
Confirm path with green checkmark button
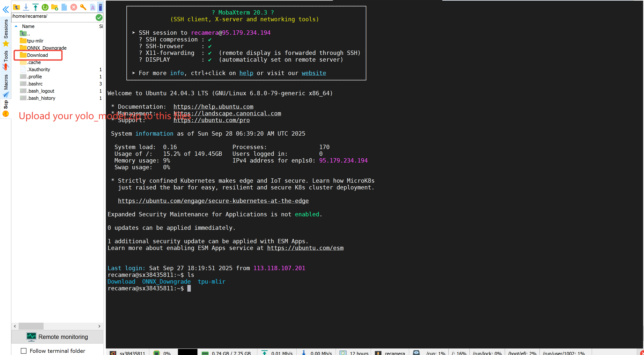(x=99, y=17)
